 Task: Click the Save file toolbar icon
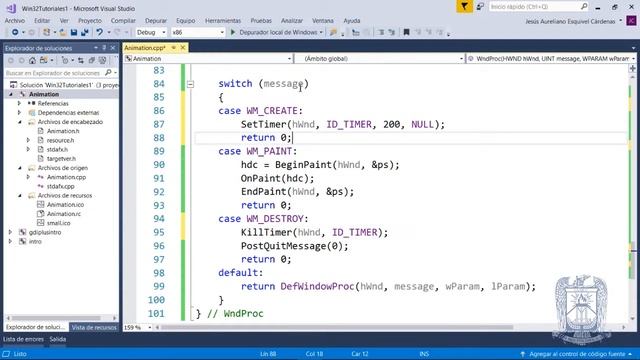[74, 32]
